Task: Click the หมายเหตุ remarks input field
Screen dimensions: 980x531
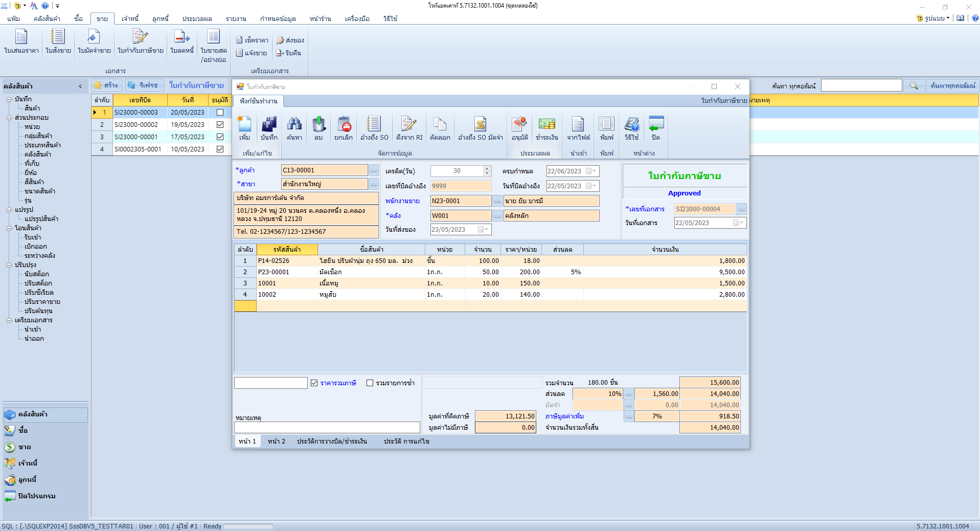Action: tap(327, 428)
